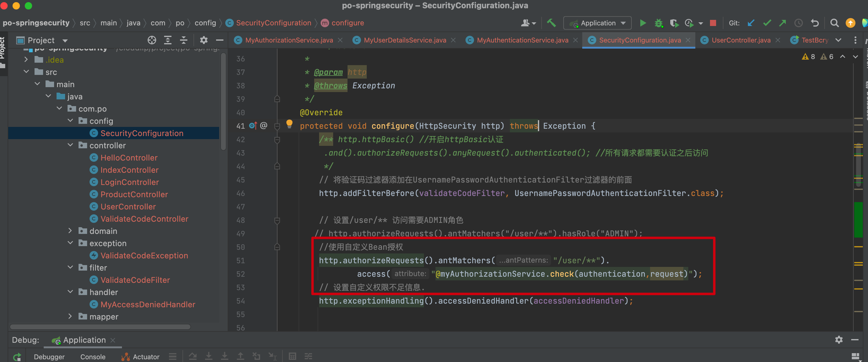Viewport: 868px width, 362px height.
Task: Collapse the controller folder
Action: (x=70, y=145)
